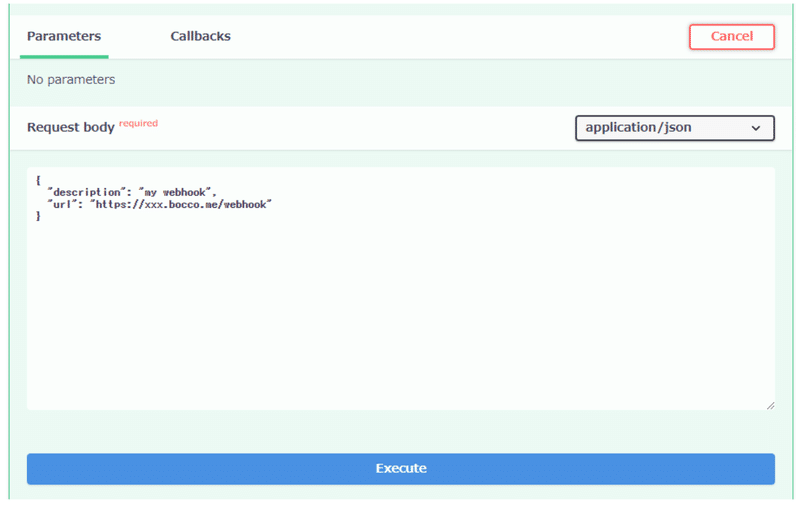Click inside the request body JSON textarea
Image resolution: width=800 pixels, height=505 pixels.
click(401, 289)
